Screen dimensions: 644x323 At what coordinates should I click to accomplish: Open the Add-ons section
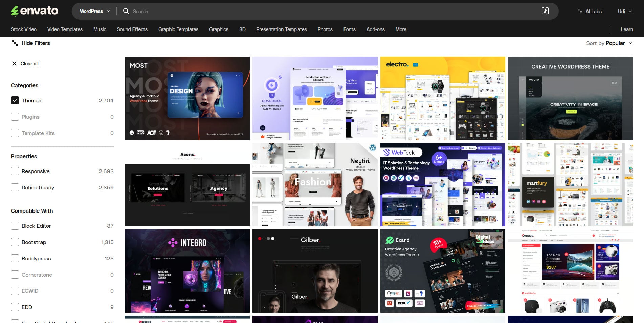[375, 29]
